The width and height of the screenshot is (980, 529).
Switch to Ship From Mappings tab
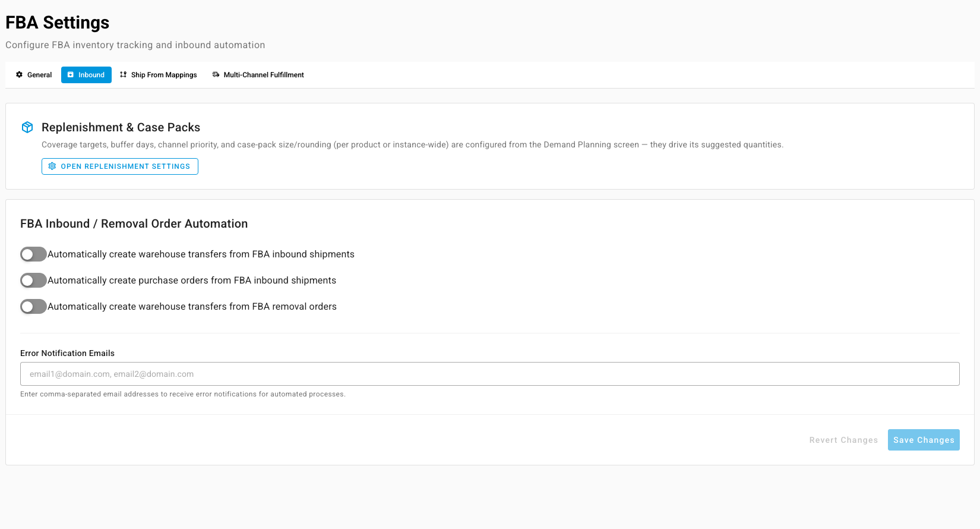(159, 75)
